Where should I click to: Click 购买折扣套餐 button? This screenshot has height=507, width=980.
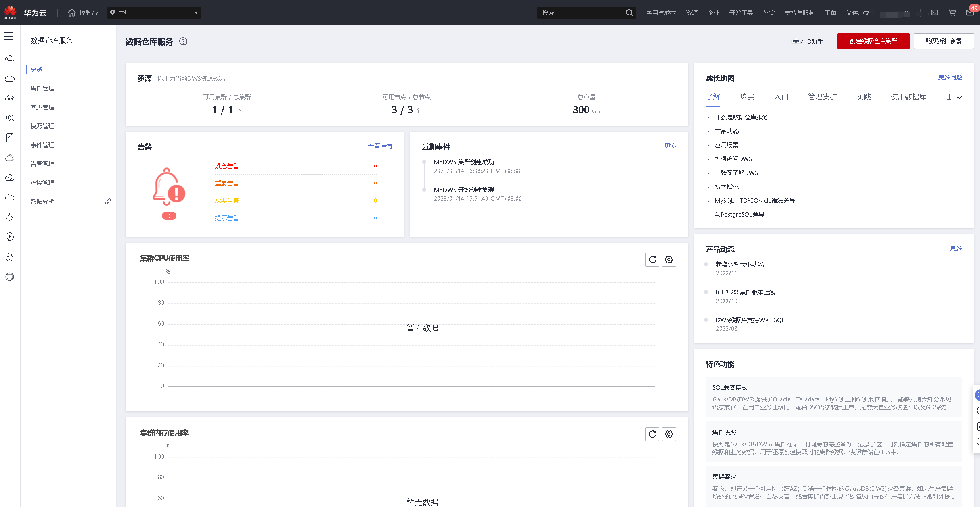pos(944,41)
